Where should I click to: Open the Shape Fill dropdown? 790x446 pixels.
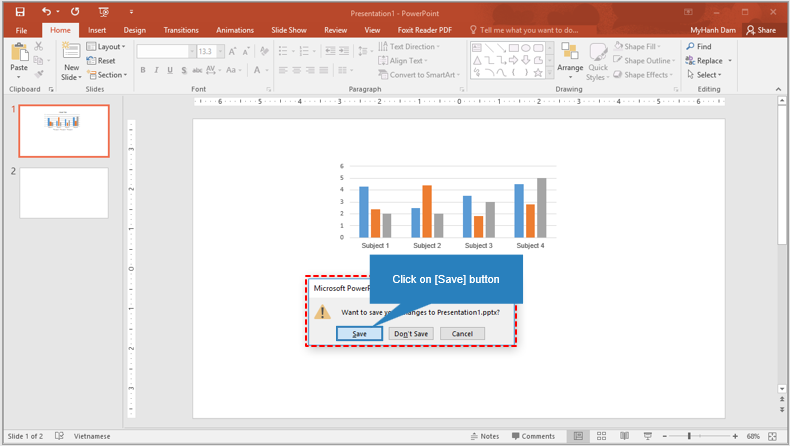point(637,46)
